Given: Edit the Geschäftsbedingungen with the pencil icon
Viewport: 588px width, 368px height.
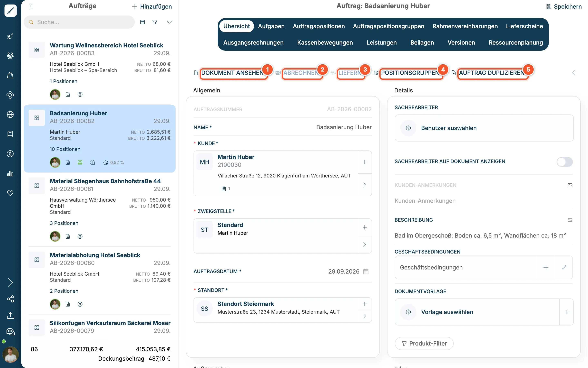Looking at the screenshot, I should [x=564, y=267].
